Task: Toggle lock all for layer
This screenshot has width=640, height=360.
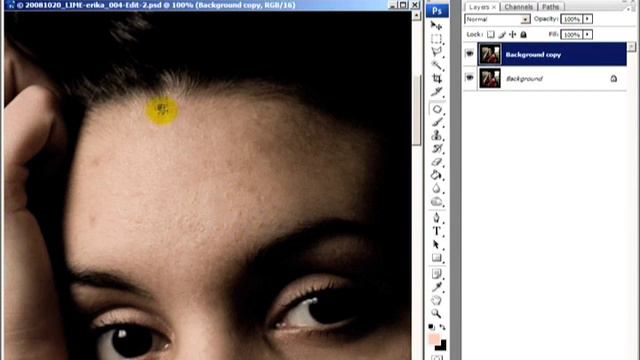Action: (523, 35)
